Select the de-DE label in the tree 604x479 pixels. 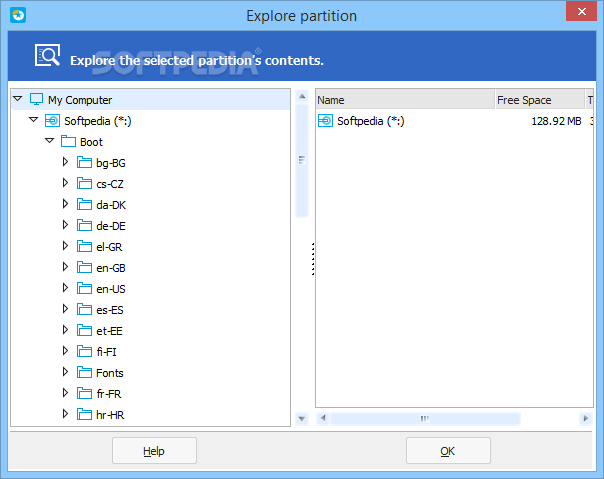tap(111, 226)
